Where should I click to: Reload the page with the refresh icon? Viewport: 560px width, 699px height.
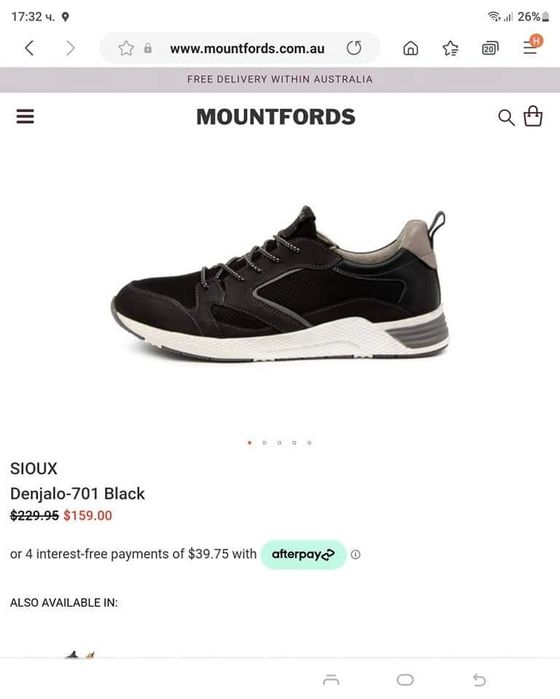coord(354,48)
